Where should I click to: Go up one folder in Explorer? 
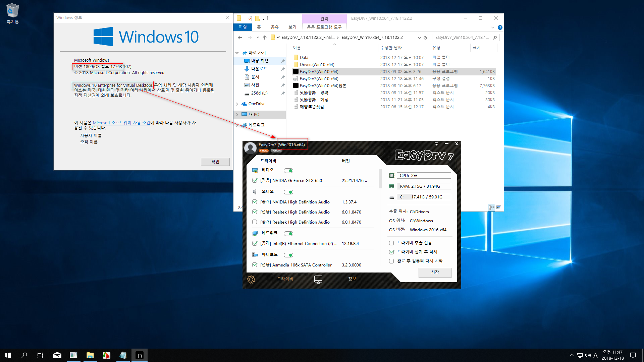coord(265,38)
